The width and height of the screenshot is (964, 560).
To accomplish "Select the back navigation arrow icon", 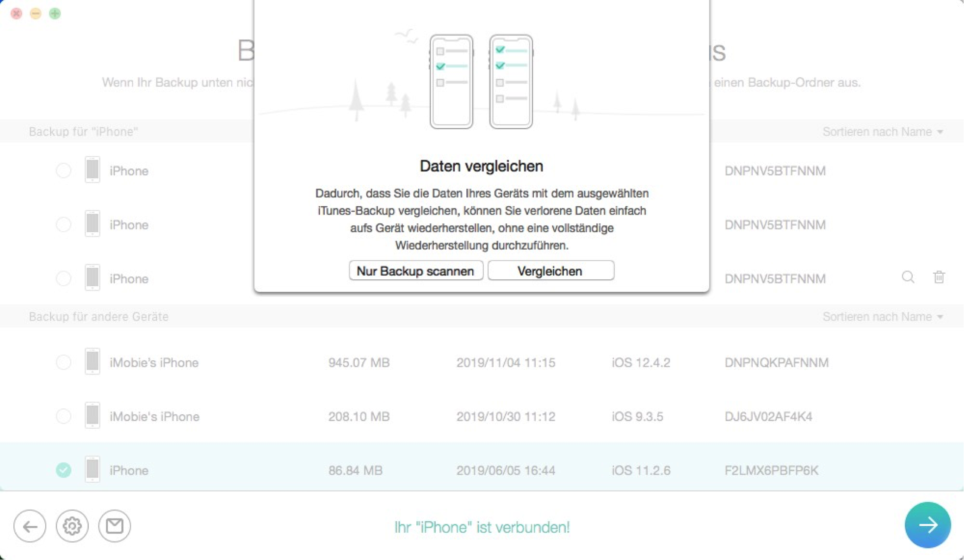I will tap(31, 526).
